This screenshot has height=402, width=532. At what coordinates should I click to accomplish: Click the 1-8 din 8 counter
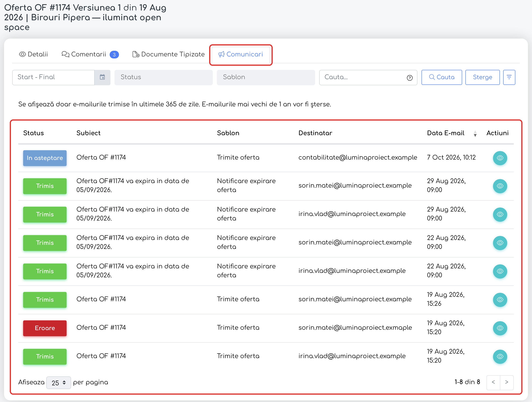pos(467,382)
